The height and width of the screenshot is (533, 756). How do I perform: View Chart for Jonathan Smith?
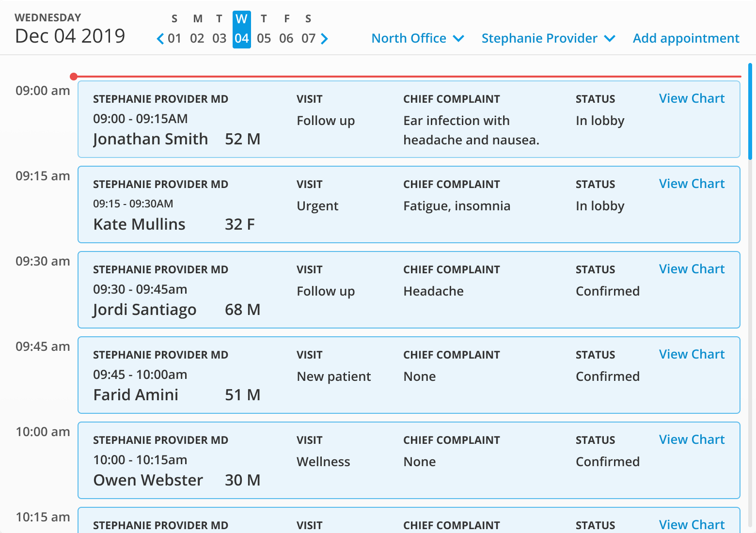tap(692, 98)
